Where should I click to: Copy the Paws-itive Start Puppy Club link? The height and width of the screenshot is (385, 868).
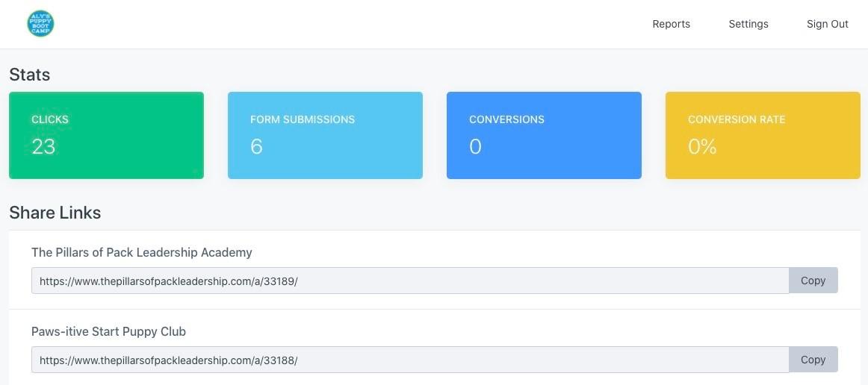pyautogui.click(x=813, y=360)
